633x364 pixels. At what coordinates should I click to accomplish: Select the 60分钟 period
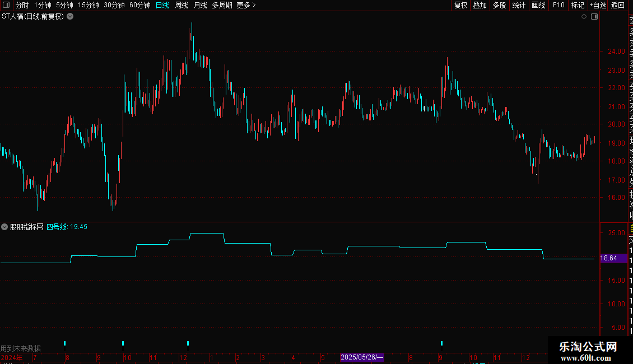[x=139, y=5]
